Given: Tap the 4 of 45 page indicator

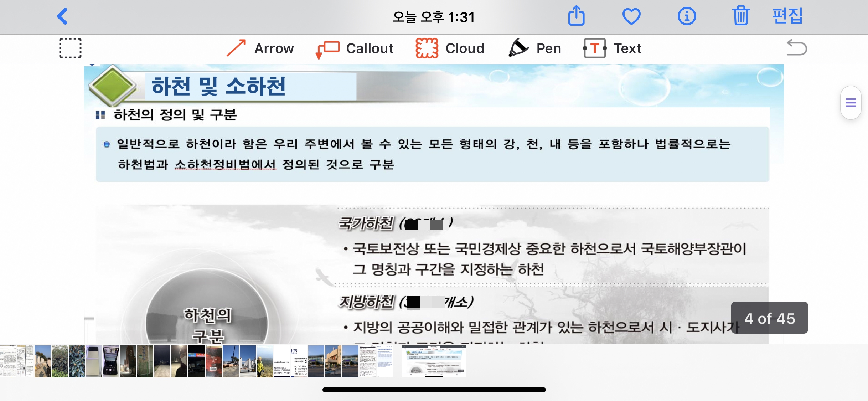Looking at the screenshot, I should click(769, 318).
